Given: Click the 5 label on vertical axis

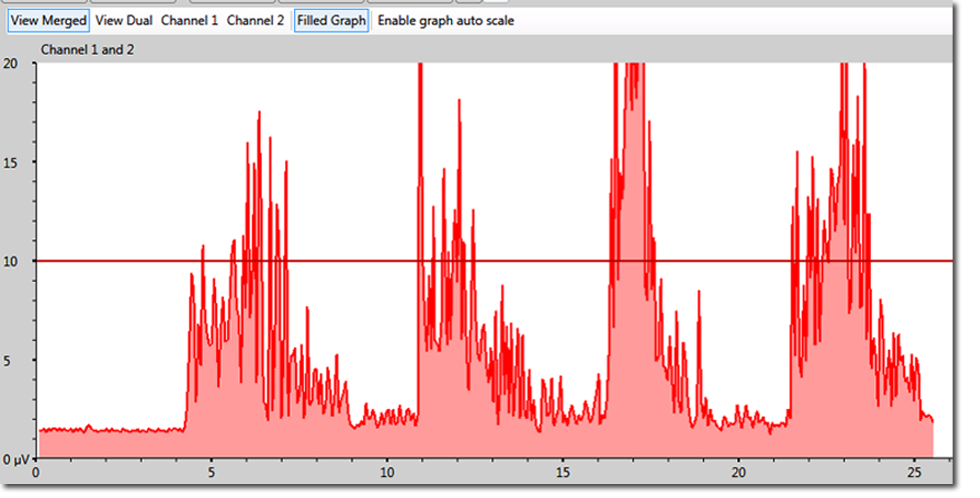Looking at the screenshot, I should 7,361.
